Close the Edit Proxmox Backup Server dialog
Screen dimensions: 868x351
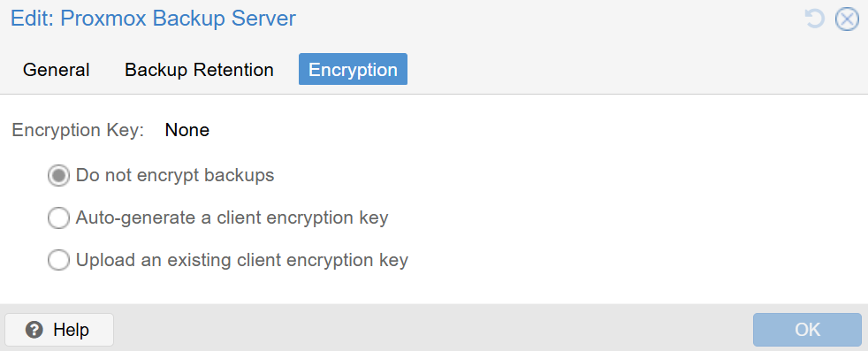tap(847, 19)
